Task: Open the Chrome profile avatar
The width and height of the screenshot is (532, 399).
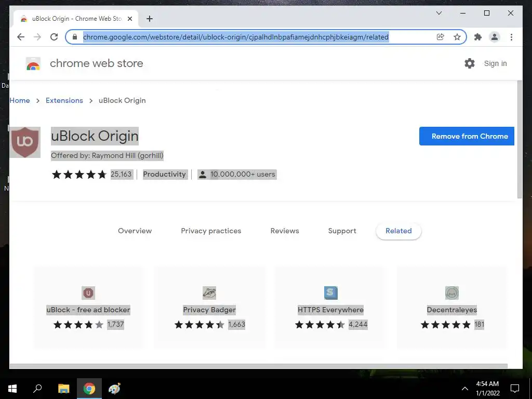Action: 495,37
